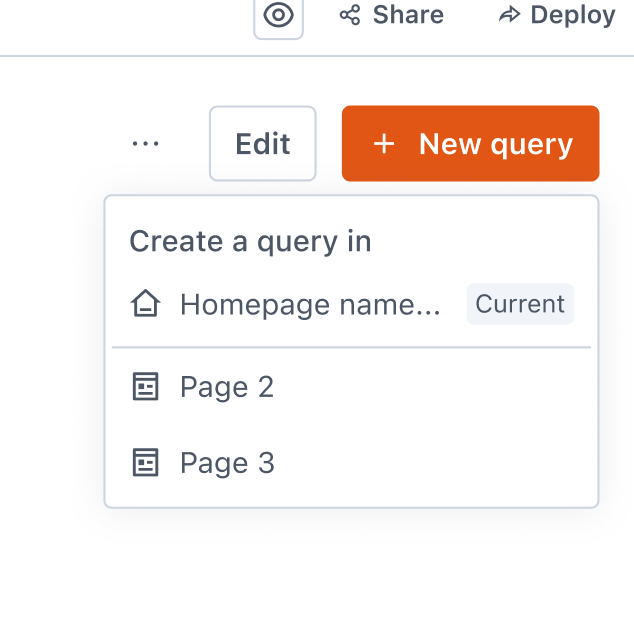Click the 'New query' text label
The height and width of the screenshot is (630, 634).
(495, 144)
